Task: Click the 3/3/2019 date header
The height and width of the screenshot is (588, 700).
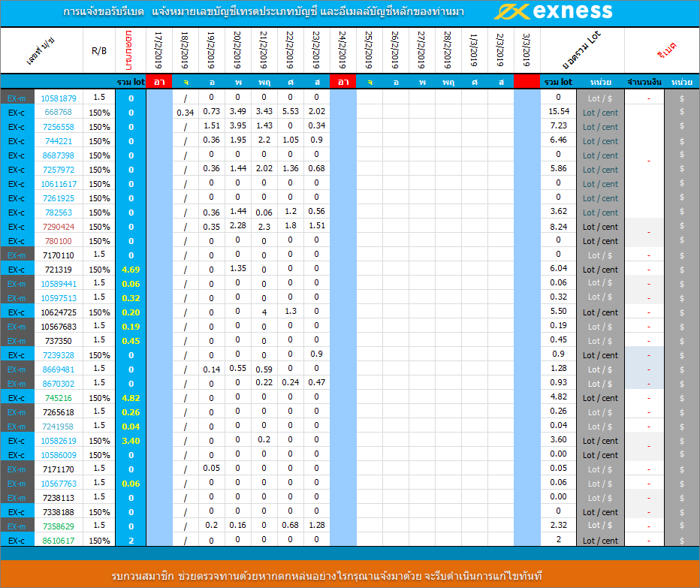Action: (527, 50)
